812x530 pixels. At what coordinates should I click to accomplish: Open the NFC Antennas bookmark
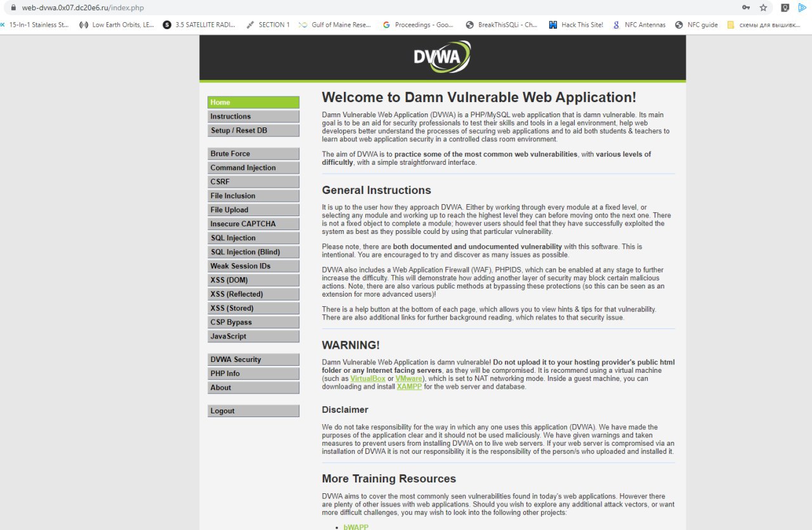[639, 25]
